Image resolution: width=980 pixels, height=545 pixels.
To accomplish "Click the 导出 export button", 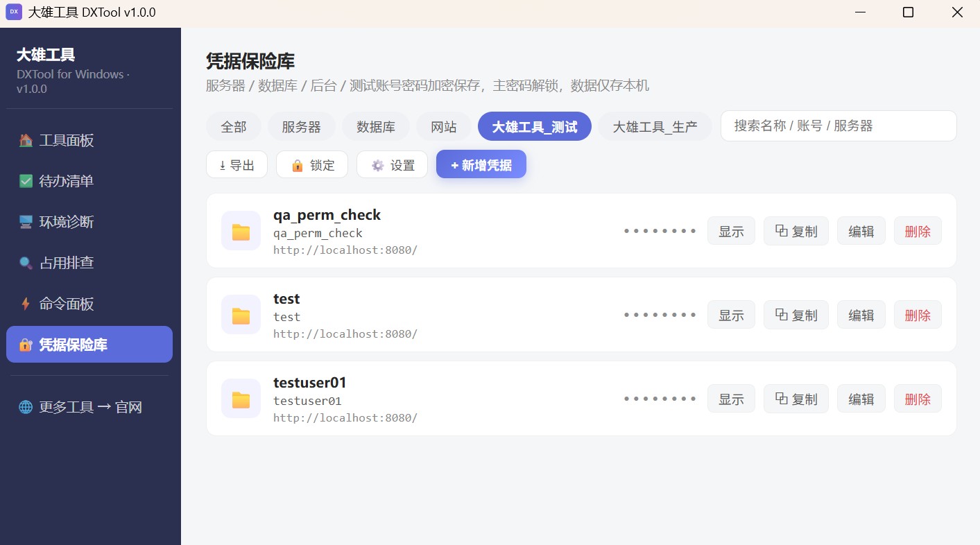I will point(237,165).
